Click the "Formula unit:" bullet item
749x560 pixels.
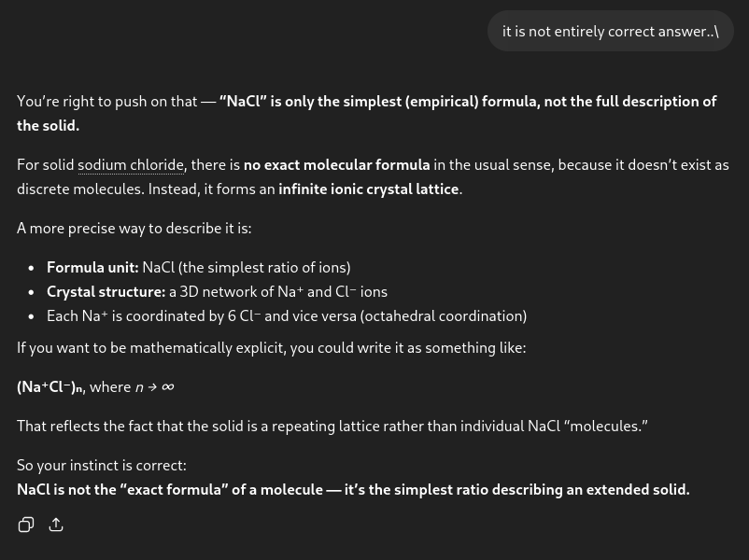pyautogui.click(x=199, y=267)
